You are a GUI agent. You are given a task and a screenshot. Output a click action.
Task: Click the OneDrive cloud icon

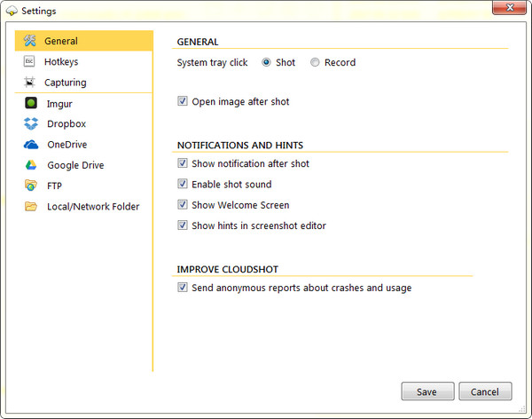point(31,145)
